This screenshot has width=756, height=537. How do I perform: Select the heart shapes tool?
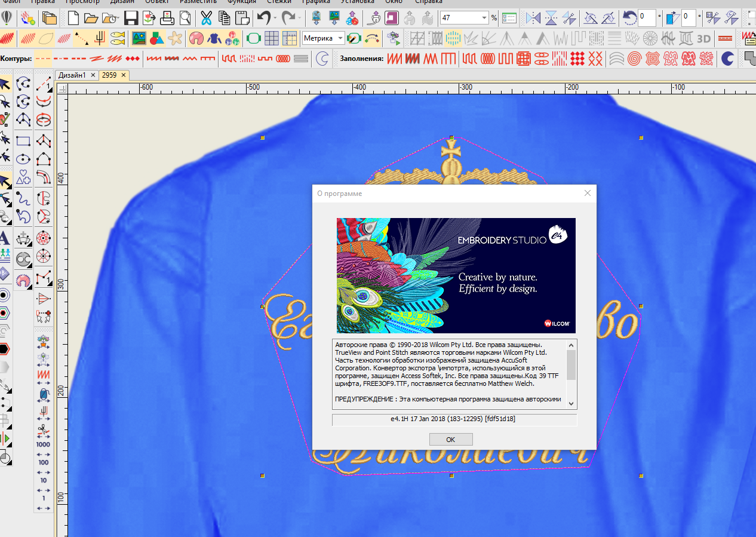pos(23,177)
